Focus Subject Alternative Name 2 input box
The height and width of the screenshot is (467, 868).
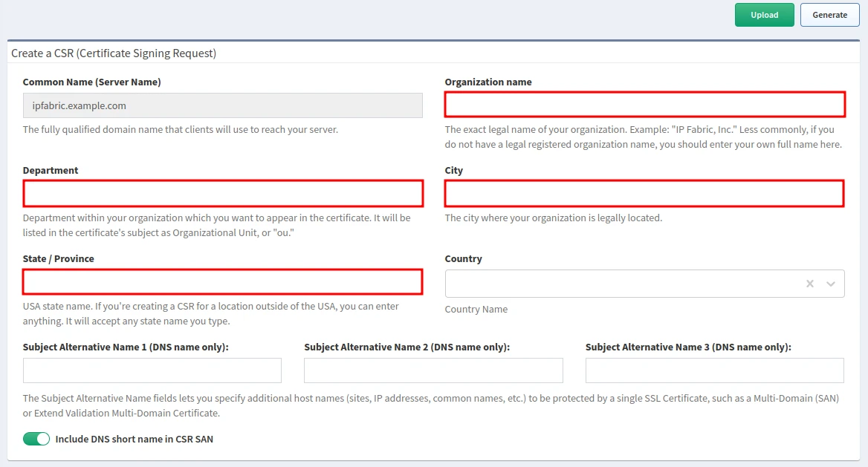click(x=433, y=370)
